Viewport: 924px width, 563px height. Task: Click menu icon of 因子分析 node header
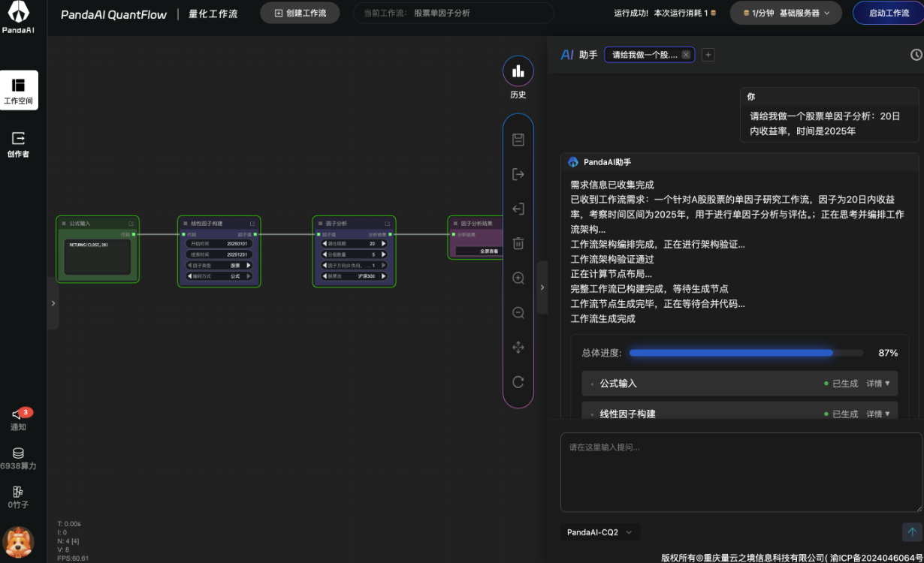coord(319,224)
